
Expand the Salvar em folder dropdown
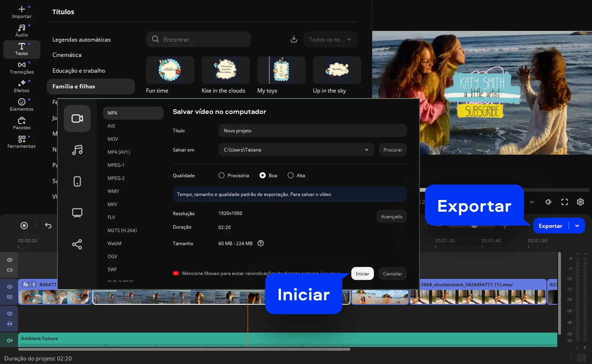(x=366, y=150)
